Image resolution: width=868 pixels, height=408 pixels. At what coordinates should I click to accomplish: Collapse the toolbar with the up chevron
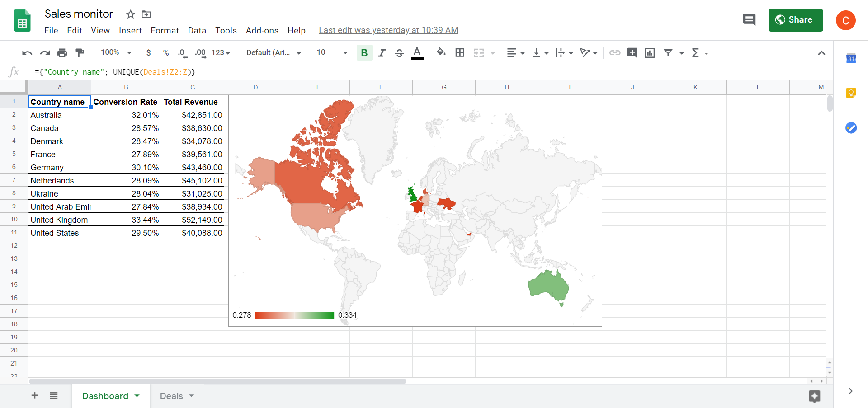tap(821, 53)
